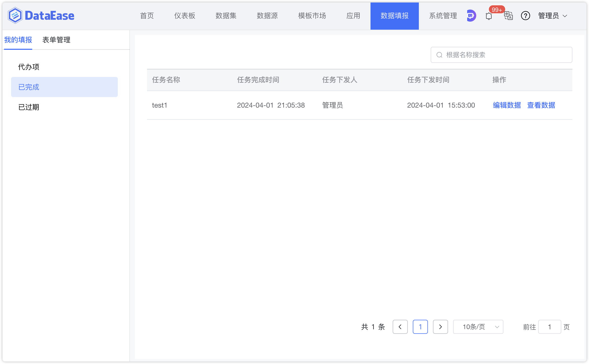Image resolution: width=589 pixels, height=364 pixels.
Task: Open the AI assistant robot icon
Action: 471,16
